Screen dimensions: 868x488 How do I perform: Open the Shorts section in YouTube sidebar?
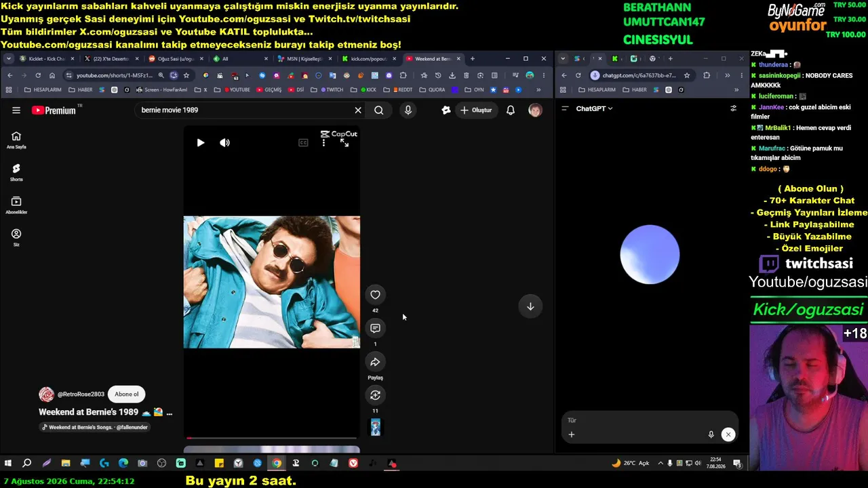[x=16, y=172]
